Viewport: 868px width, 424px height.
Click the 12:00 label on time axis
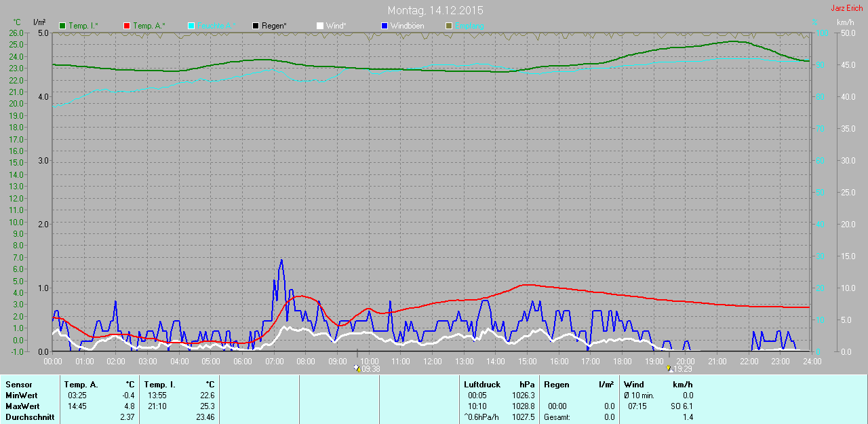point(432,362)
